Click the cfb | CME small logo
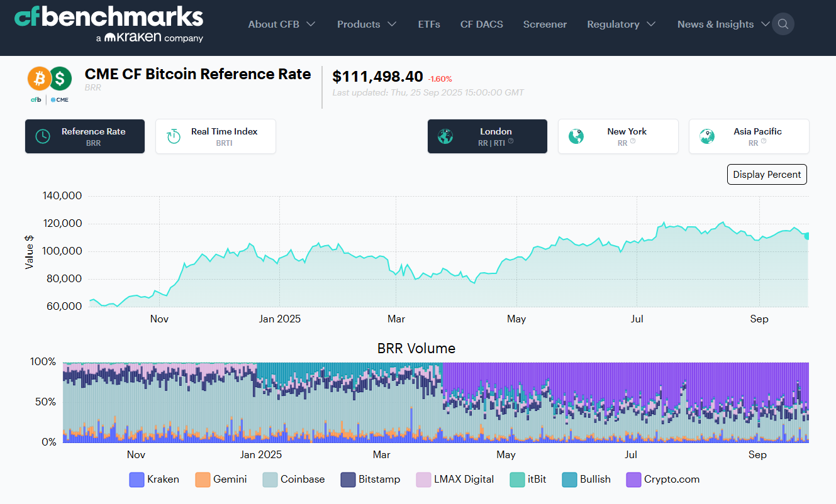Screen dimensions: 836x504 tap(50, 99)
